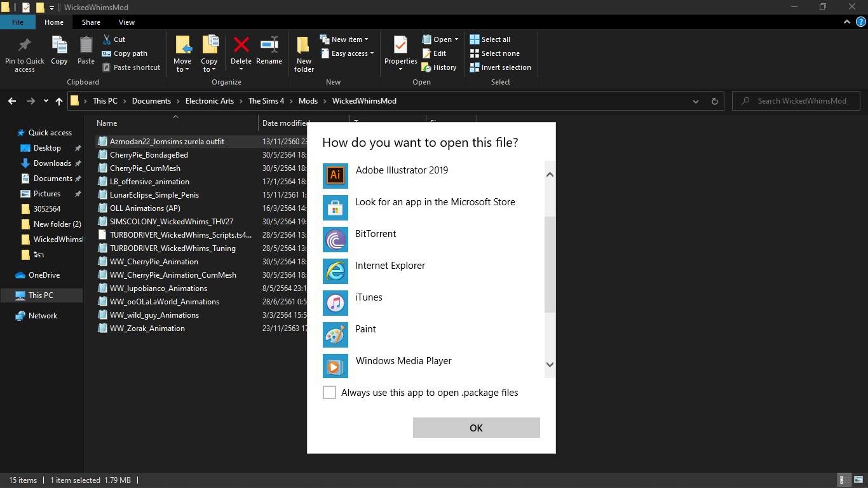Choose the iTunes app icon
This screenshot has height=488, width=868.
pyautogui.click(x=336, y=303)
